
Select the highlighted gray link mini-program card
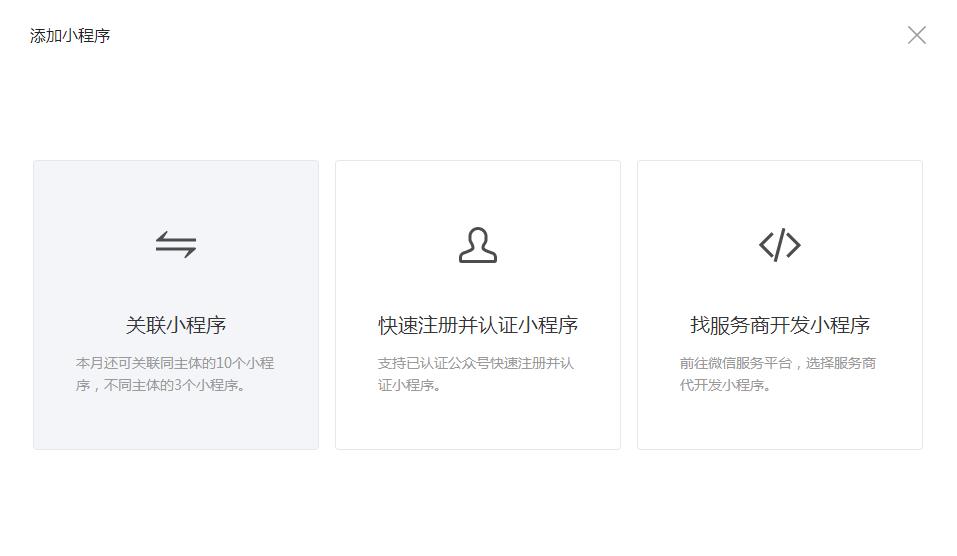click(x=176, y=290)
